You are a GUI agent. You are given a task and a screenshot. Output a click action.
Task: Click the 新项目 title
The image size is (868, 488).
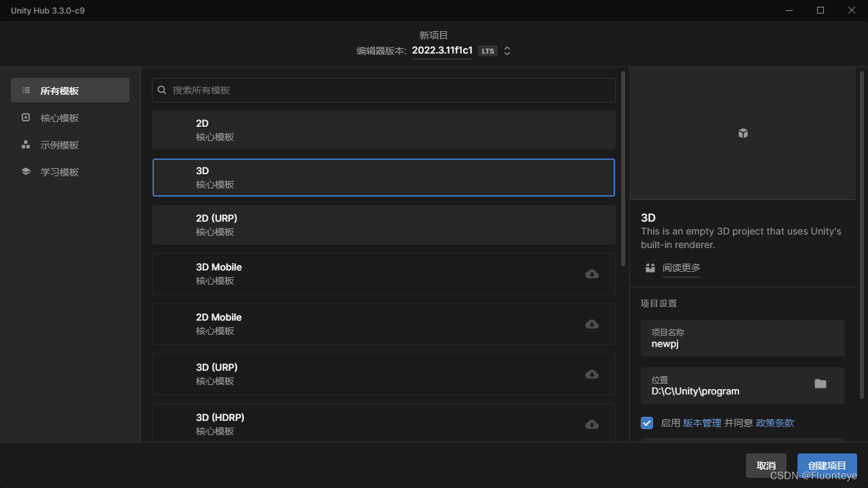pos(434,35)
